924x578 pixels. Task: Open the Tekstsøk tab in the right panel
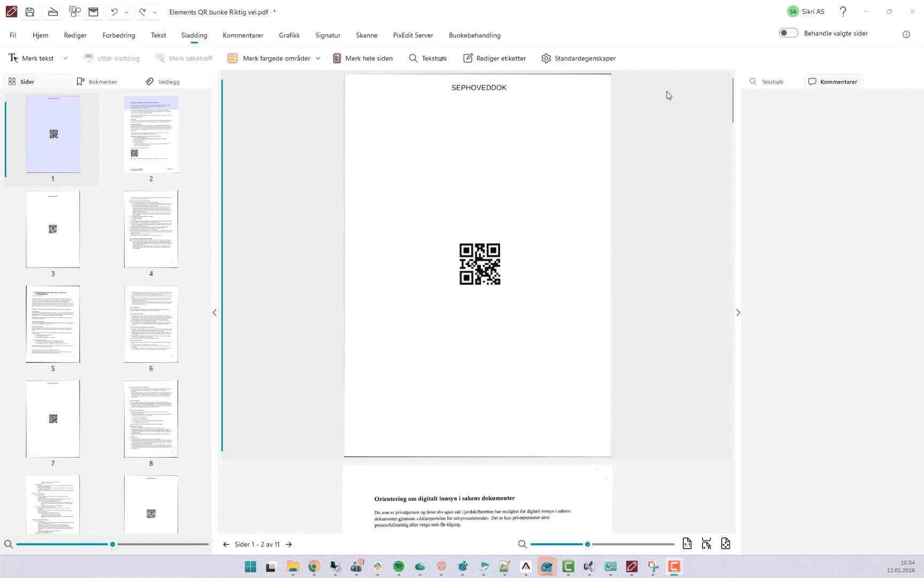[x=767, y=82]
